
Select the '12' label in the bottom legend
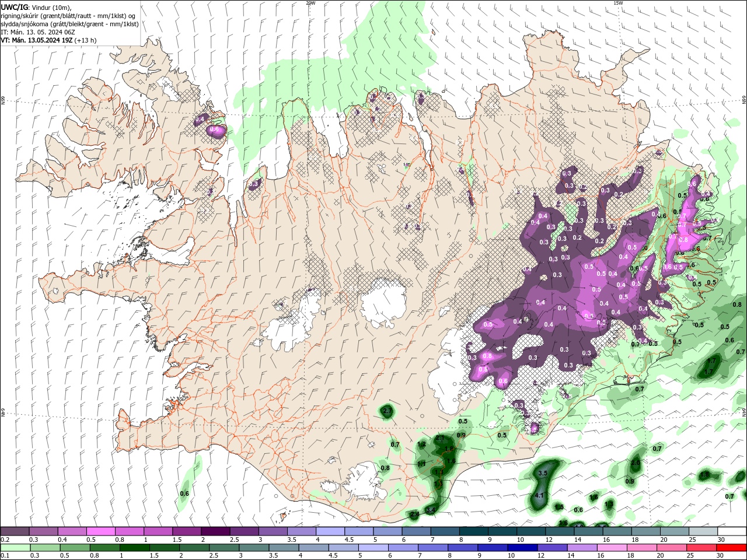[x=542, y=555]
